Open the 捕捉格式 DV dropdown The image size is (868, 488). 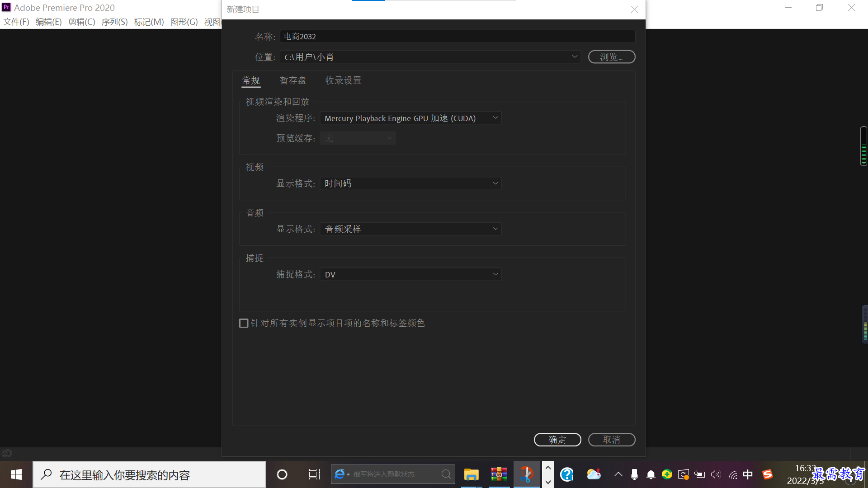pyautogui.click(x=410, y=274)
